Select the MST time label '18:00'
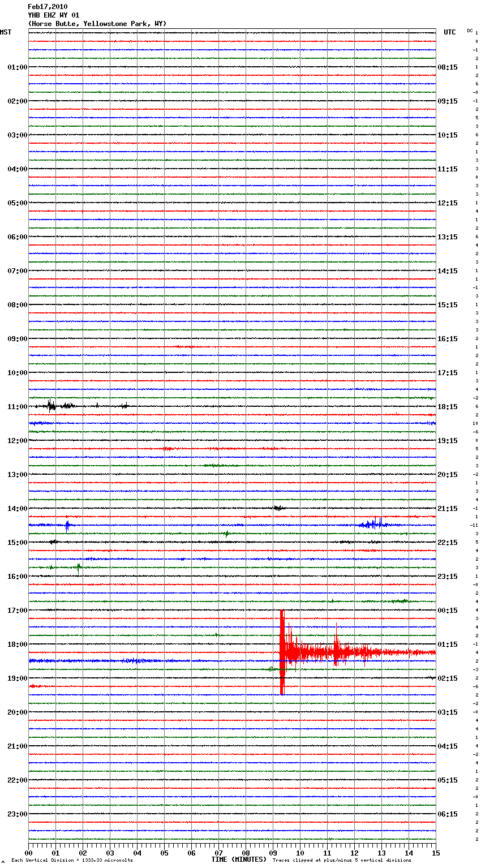The image size is (481, 868). (x=18, y=644)
